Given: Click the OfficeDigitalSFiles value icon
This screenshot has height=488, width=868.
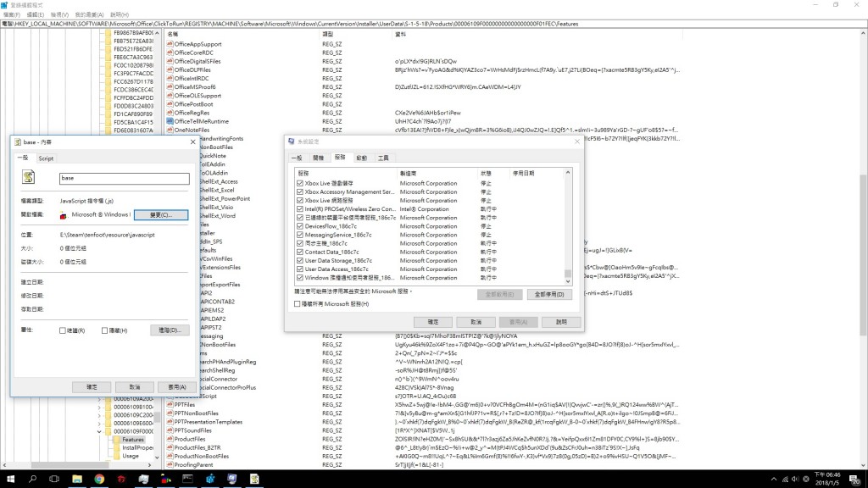Looking at the screenshot, I should tap(170, 61).
